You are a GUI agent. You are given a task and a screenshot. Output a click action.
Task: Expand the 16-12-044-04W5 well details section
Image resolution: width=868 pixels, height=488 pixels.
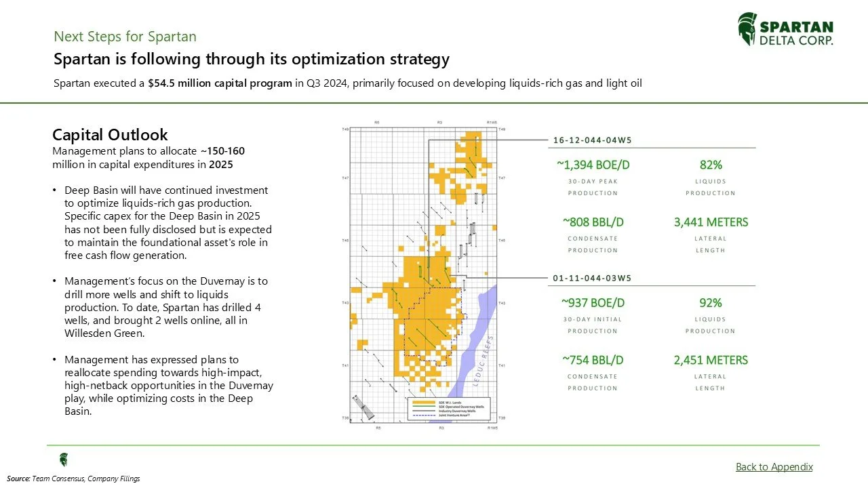click(x=591, y=140)
